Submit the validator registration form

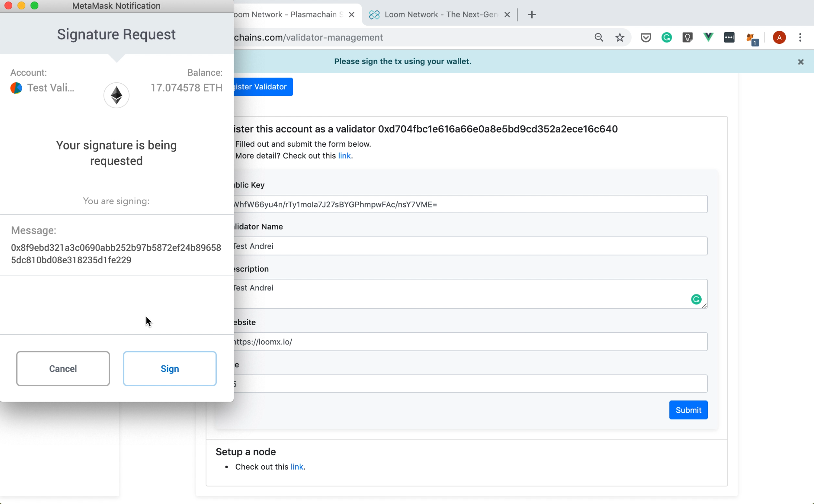[x=688, y=410]
